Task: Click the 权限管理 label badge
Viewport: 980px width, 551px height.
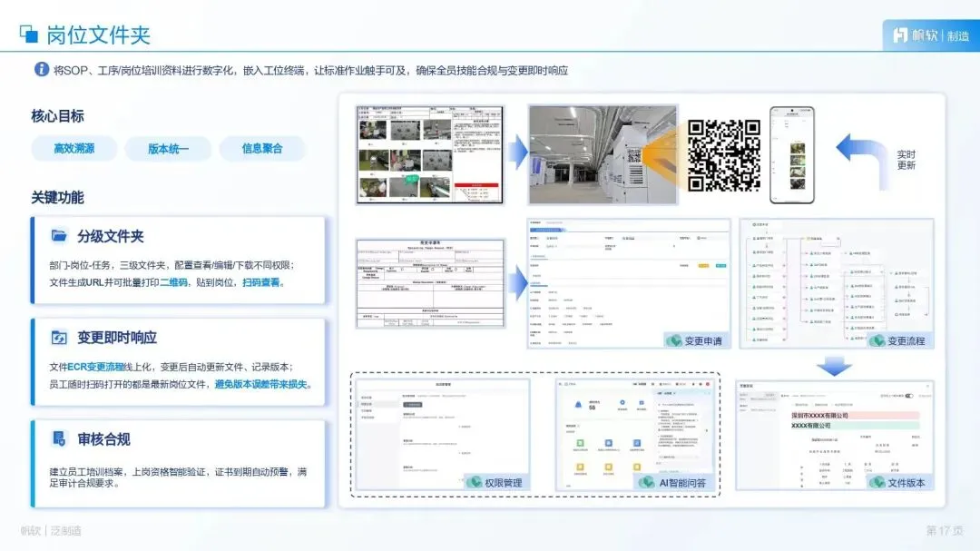Action: point(497,483)
